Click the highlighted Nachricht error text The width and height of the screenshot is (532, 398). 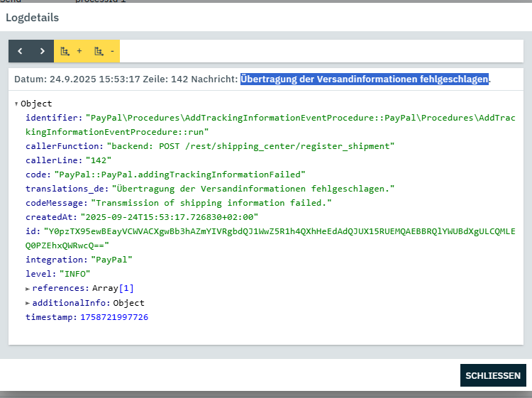365,79
